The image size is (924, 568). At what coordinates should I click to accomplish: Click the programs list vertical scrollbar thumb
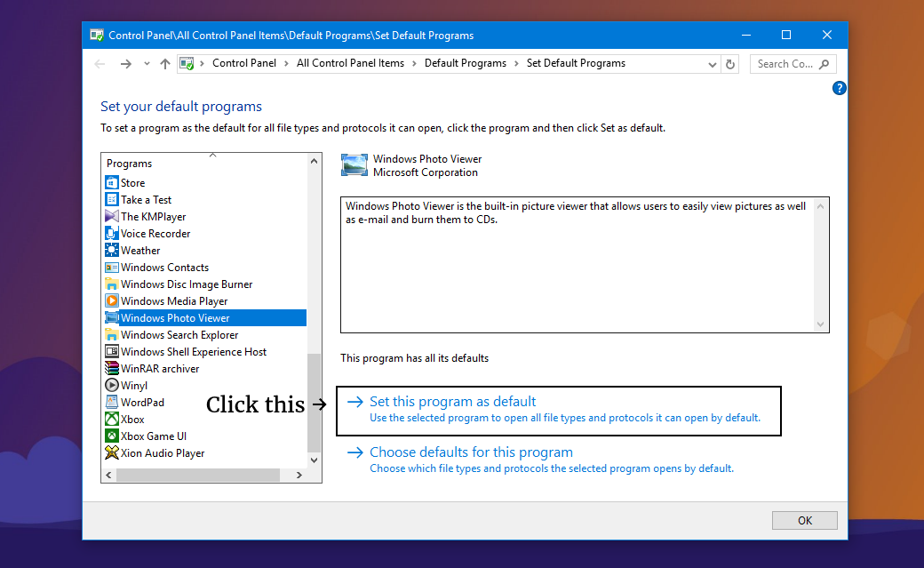click(x=315, y=403)
